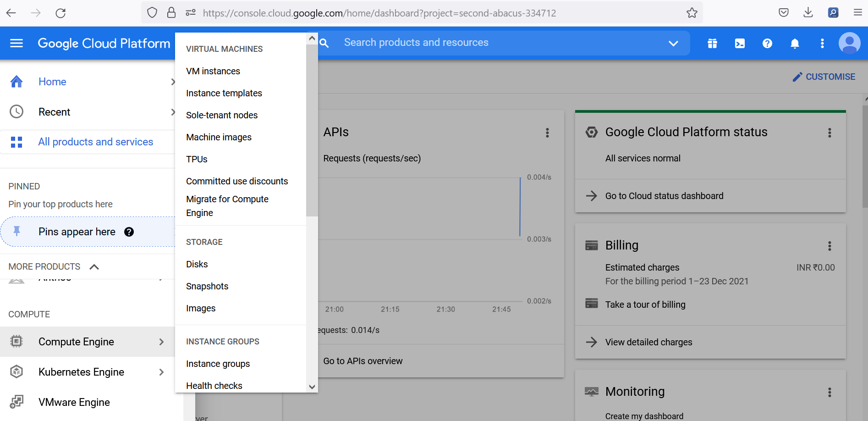Open the help question mark icon

pyautogui.click(x=767, y=43)
